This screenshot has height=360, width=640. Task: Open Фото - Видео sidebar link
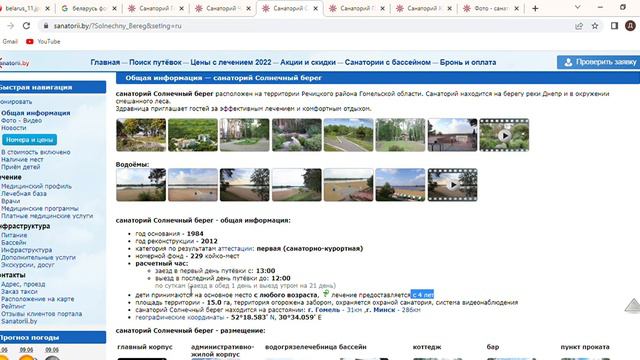(x=21, y=120)
